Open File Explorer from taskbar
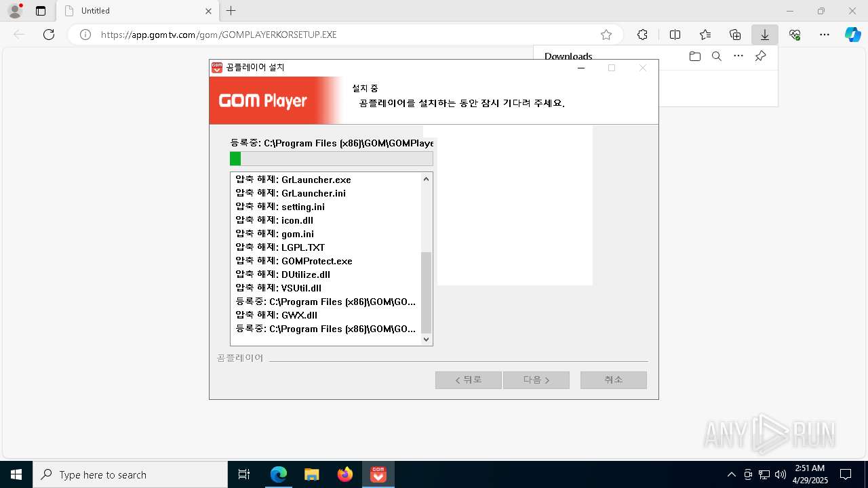The image size is (868, 488). (312, 474)
